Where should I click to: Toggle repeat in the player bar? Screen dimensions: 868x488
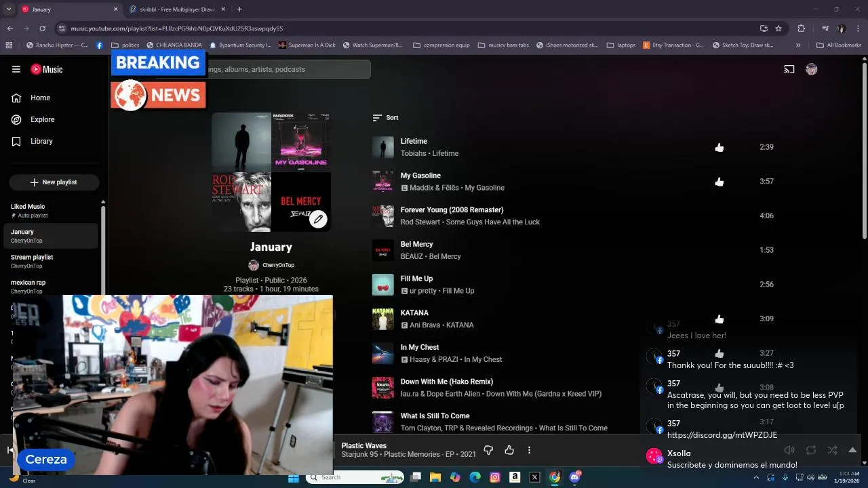811,450
